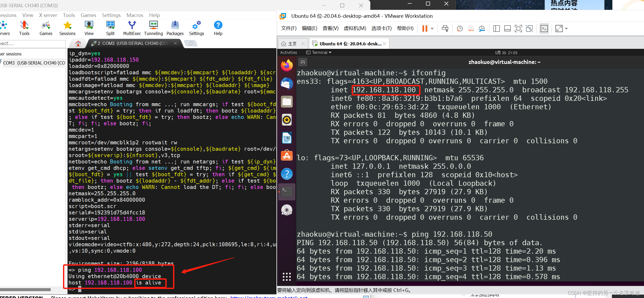Open Ubuntu Help from the dock
This screenshot has height=298, width=644.
[x=287, y=174]
